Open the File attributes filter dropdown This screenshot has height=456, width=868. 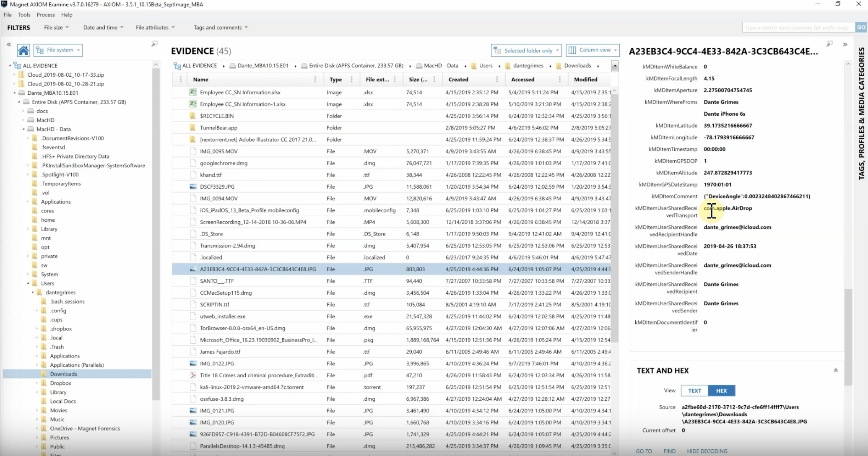[x=155, y=27]
